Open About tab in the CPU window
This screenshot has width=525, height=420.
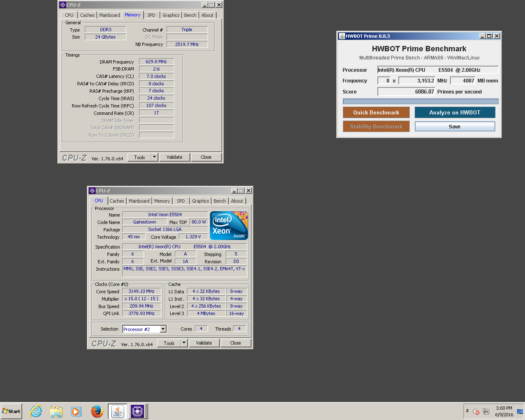click(x=237, y=201)
